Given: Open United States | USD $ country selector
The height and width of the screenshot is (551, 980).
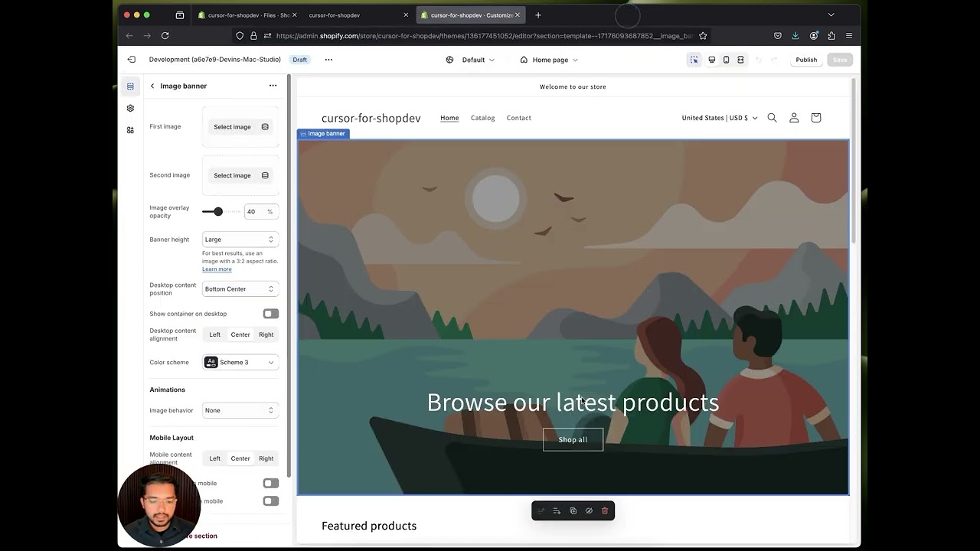Looking at the screenshot, I should pyautogui.click(x=720, y=118).
